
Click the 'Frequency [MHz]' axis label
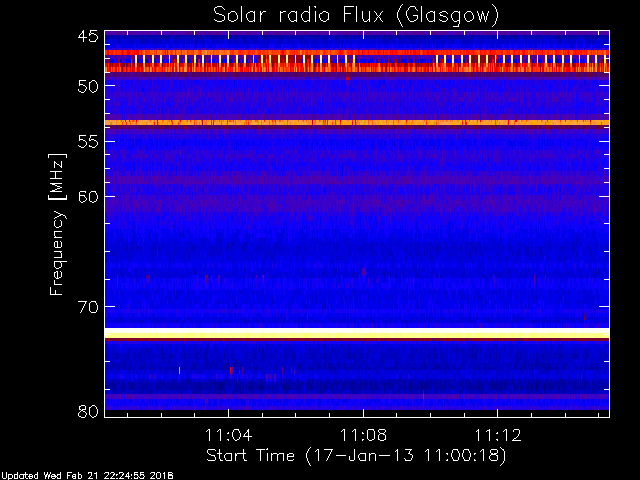[57, 224]
